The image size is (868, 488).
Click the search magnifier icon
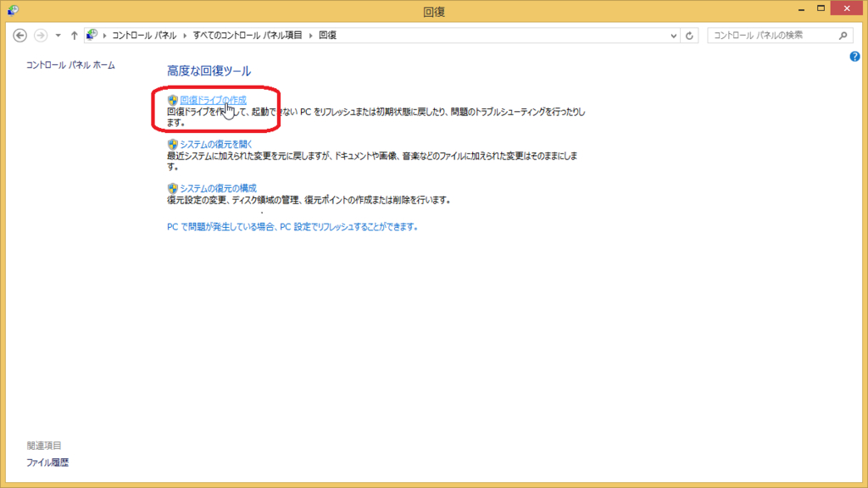pyautogui.click(x=843, y=36)
